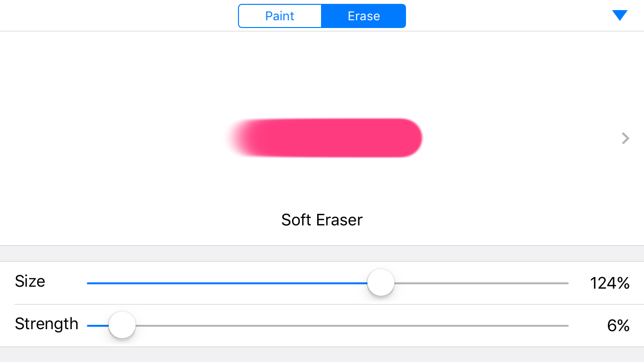Viewport: 644px width, 362px height.
Task: Click the gray footer band below Strength row
Action: coord(322,354)
